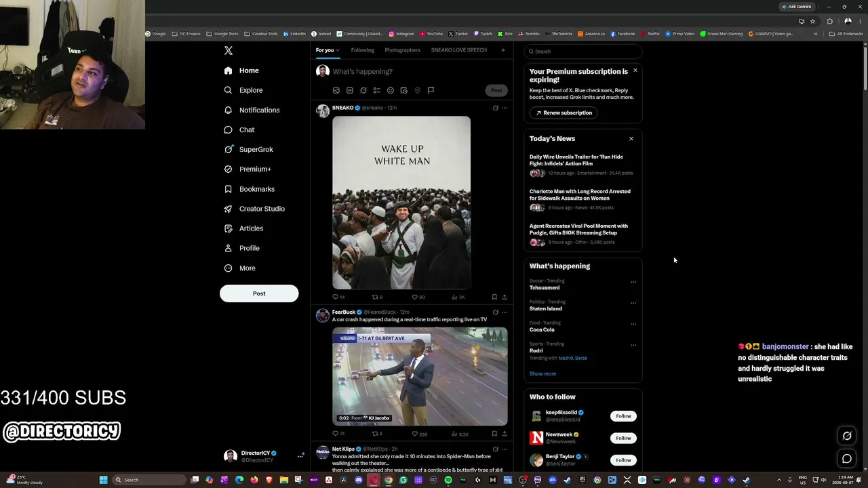Switch to the SNEAKO LOVE SPEECH tab

459,50
